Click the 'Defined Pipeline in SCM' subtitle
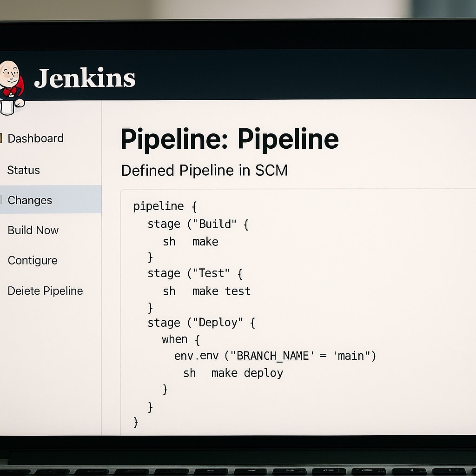 [x=205, y=170]
